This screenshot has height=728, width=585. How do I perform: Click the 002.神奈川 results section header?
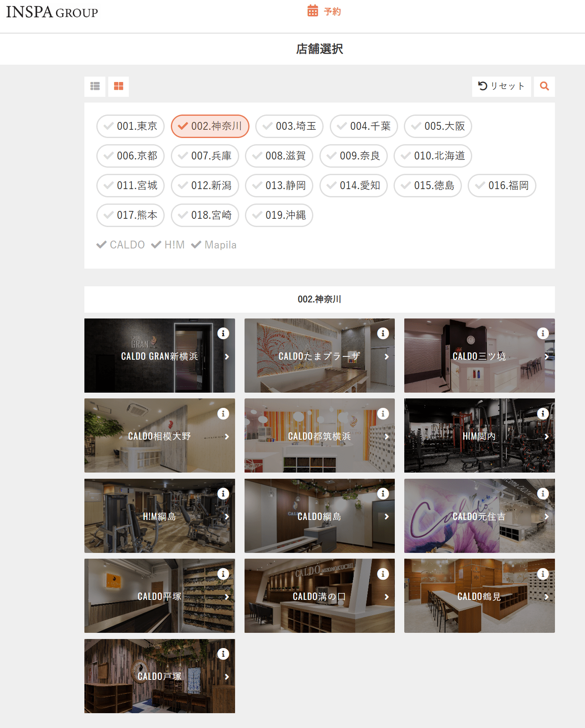319,299
